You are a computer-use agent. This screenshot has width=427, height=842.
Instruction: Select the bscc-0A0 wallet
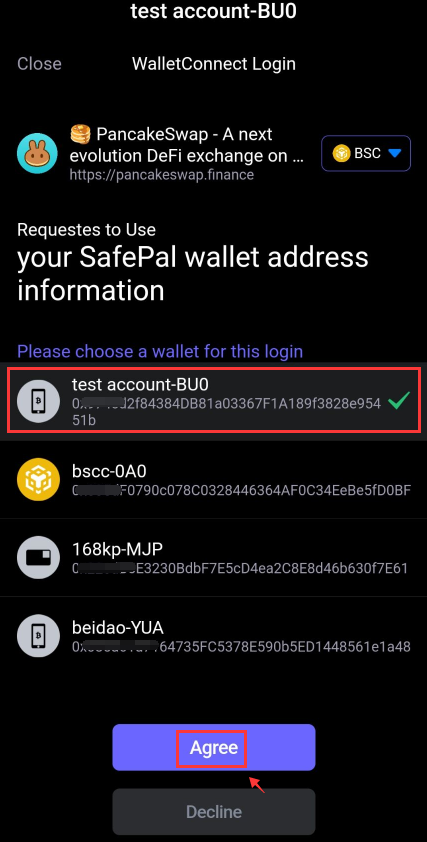pos(213,480)
